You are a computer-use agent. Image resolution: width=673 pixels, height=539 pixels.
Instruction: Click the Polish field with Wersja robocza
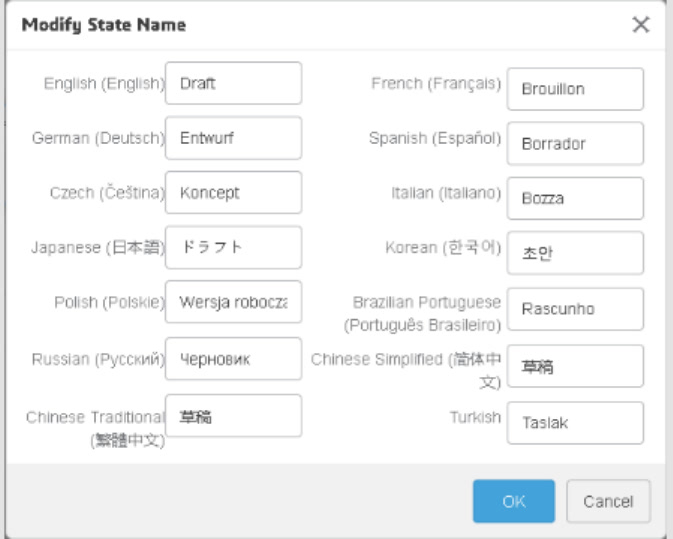coord(233,302)
